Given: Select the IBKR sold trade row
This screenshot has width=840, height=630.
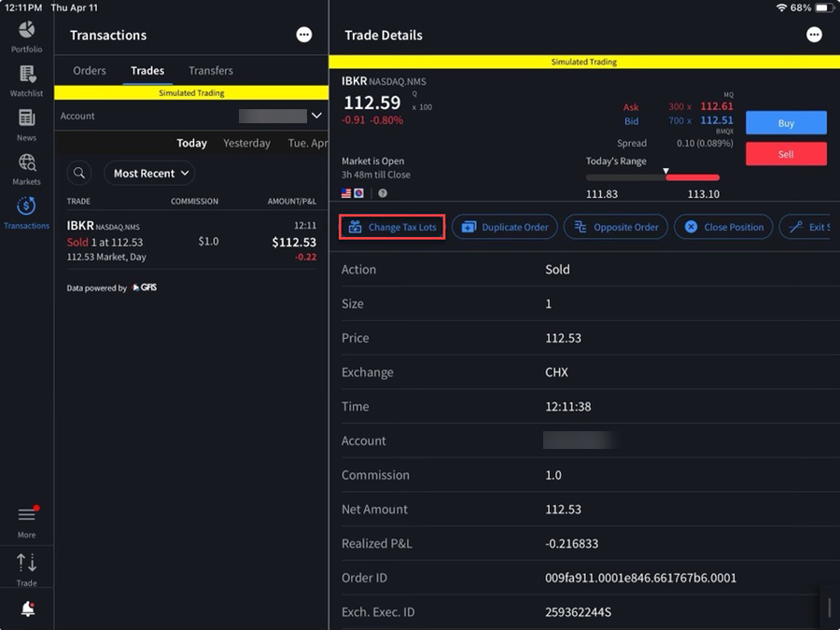Looking at the screenshot, I should 191,241.
